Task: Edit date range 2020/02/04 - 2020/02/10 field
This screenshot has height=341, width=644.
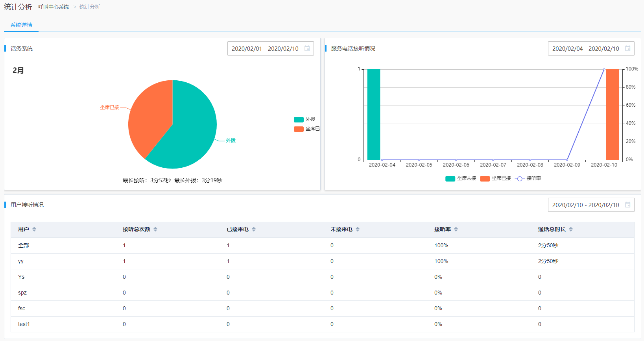Action: click(x=591, y=48)
